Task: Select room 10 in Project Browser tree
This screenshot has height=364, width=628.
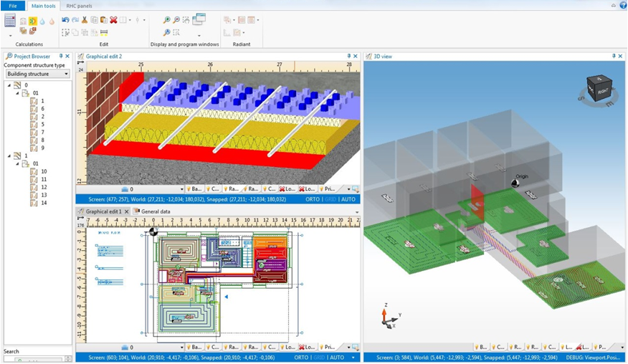Action: coord(44,171)
